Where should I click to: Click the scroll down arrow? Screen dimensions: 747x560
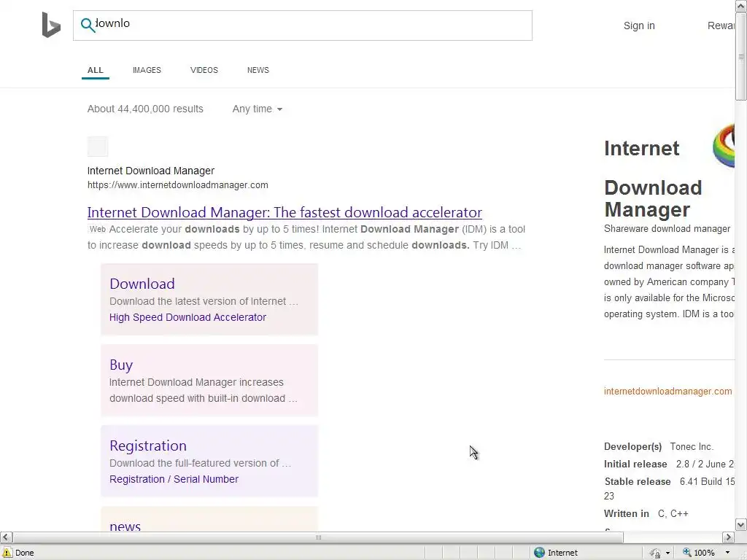741,525
